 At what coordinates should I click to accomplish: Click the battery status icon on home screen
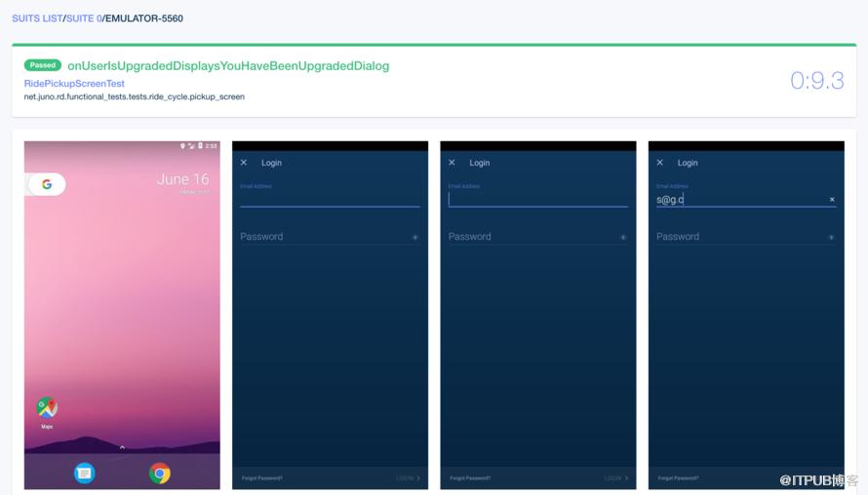point(200,145)
